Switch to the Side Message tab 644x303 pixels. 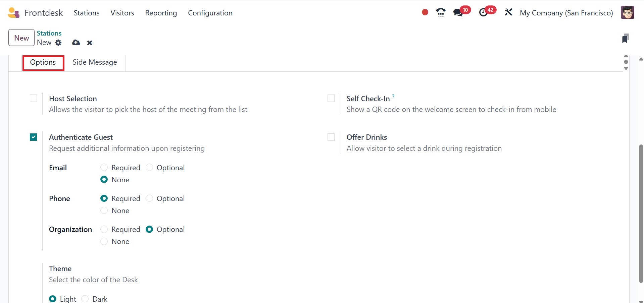(x=95, y=62)
